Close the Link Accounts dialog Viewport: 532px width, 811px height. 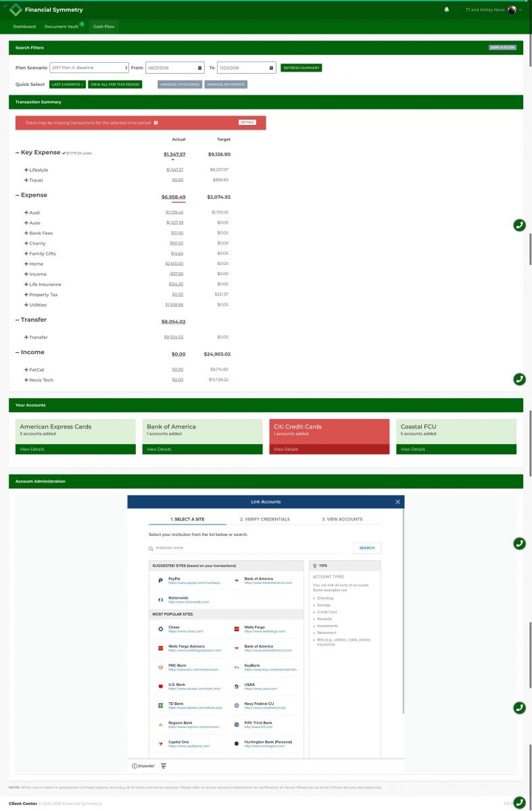(398, 501)
